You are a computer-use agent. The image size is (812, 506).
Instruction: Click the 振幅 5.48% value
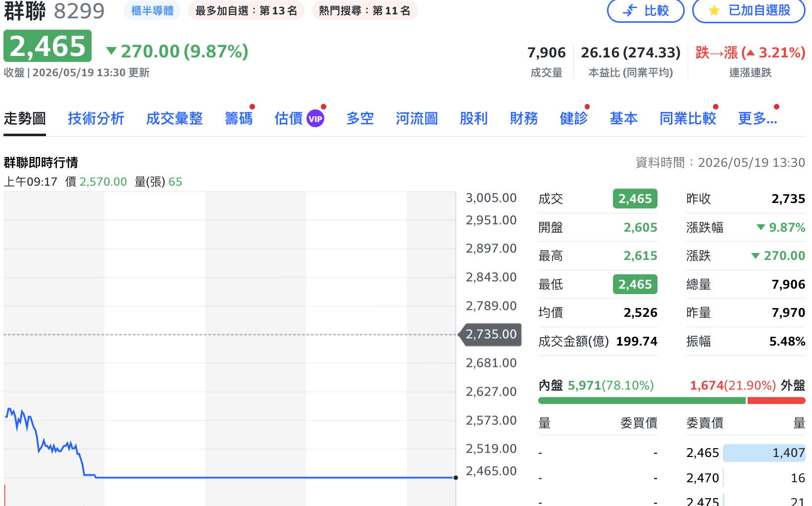(787, 342)
